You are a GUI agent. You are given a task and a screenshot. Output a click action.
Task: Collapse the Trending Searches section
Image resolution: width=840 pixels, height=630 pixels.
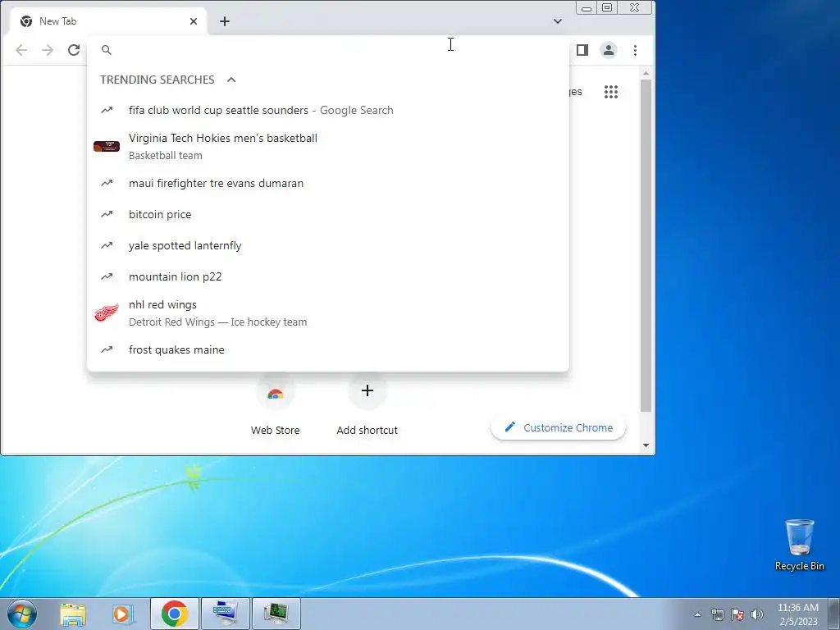pos(231,80)
